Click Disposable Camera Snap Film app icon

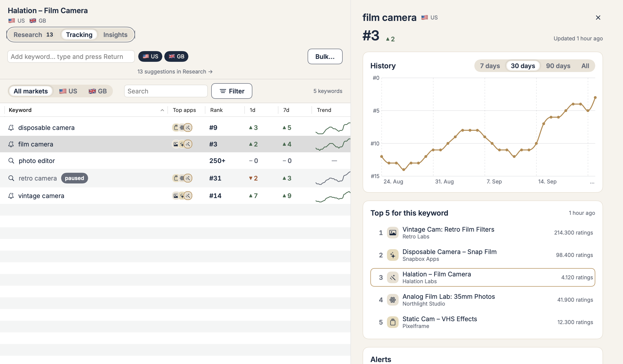click(x=393, y=255)
